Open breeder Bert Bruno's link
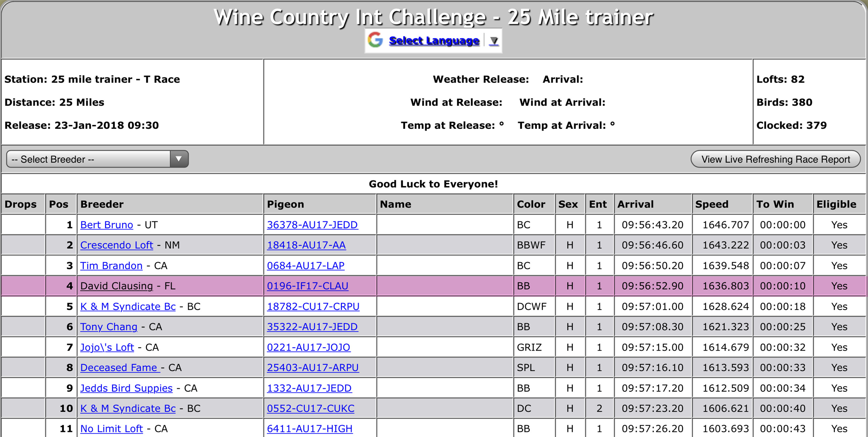Image resolution: width=868 pixels, height=437 pixels. click(107, 225)
